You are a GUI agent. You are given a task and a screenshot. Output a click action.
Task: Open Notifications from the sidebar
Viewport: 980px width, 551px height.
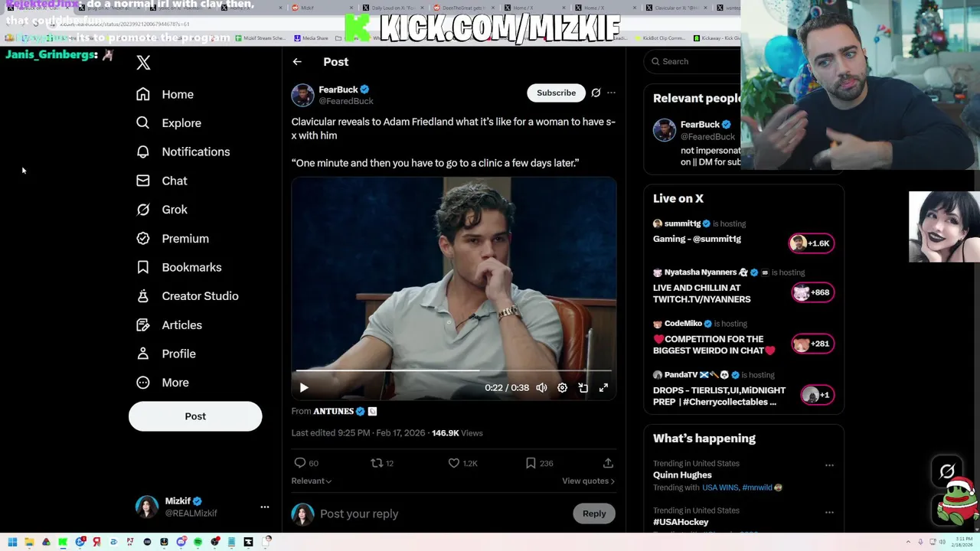[182, 152]
